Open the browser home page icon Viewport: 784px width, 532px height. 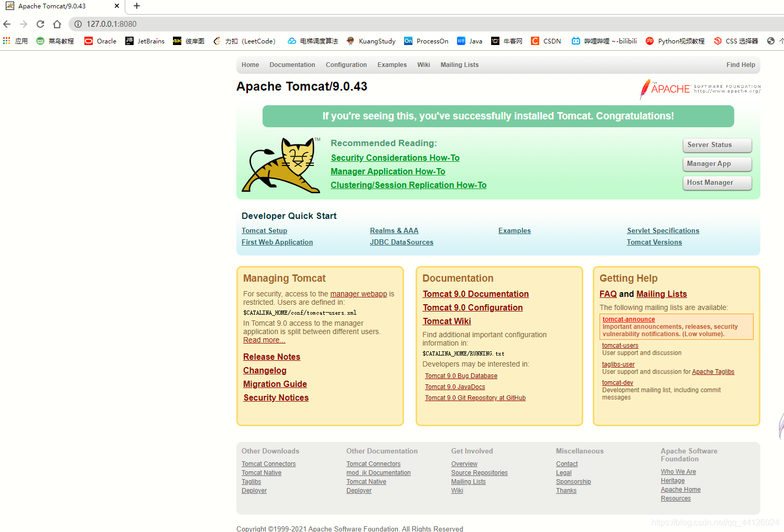57,24
